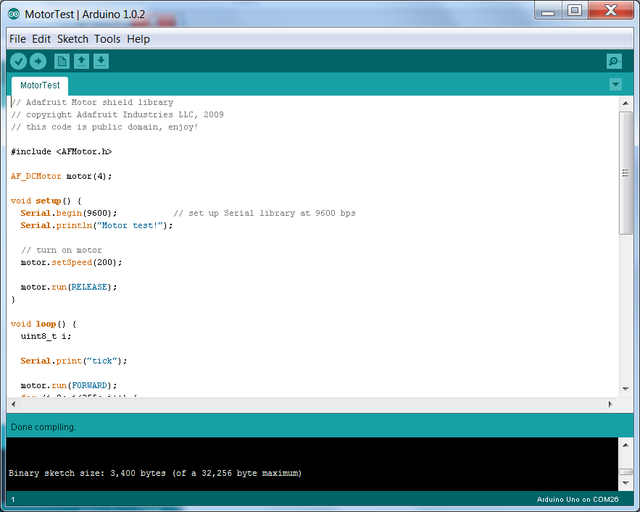Open the File menu
The image size is (640, 512).
tap(17, 39)
